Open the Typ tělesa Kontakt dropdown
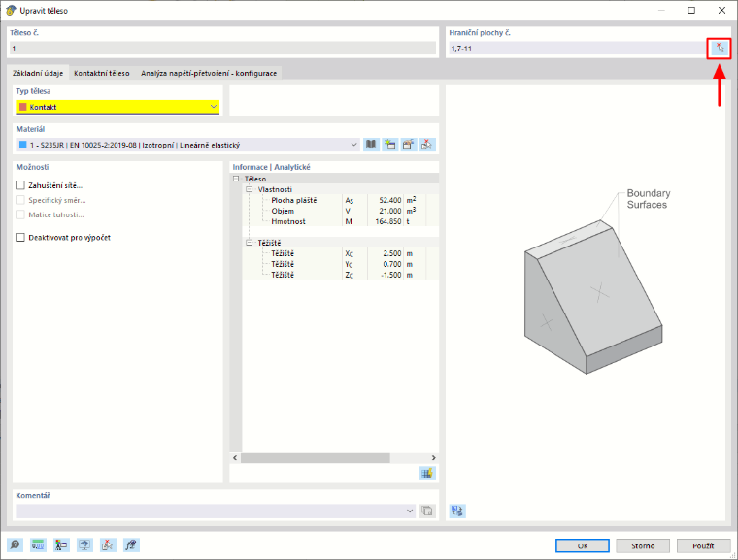 (117, 107)
